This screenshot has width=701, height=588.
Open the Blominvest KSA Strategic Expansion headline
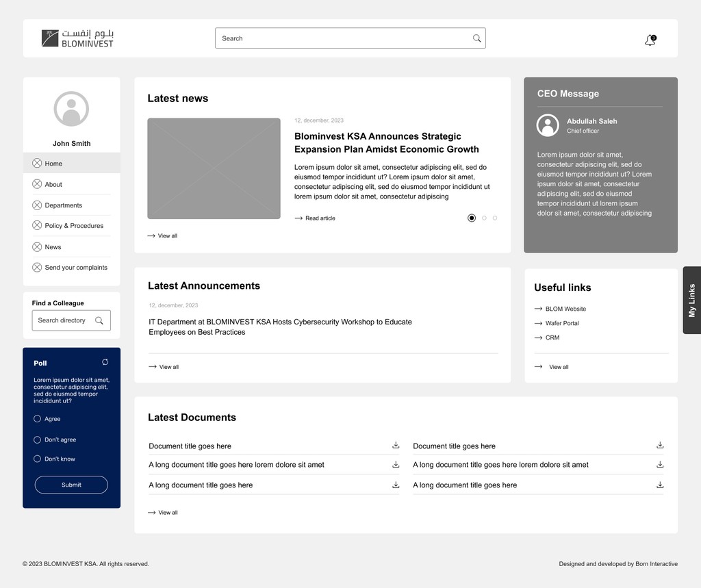tap(386, 142)
